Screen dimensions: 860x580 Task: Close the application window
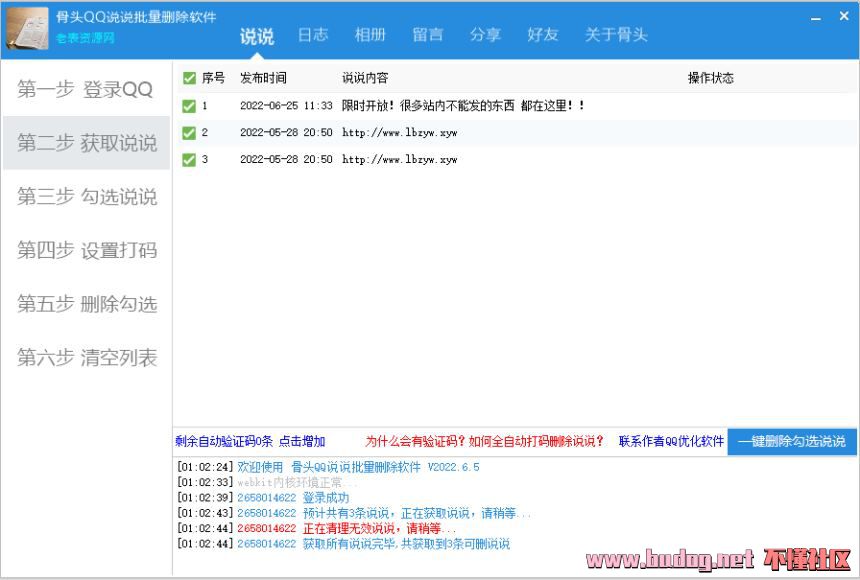[x=843, y=17]
